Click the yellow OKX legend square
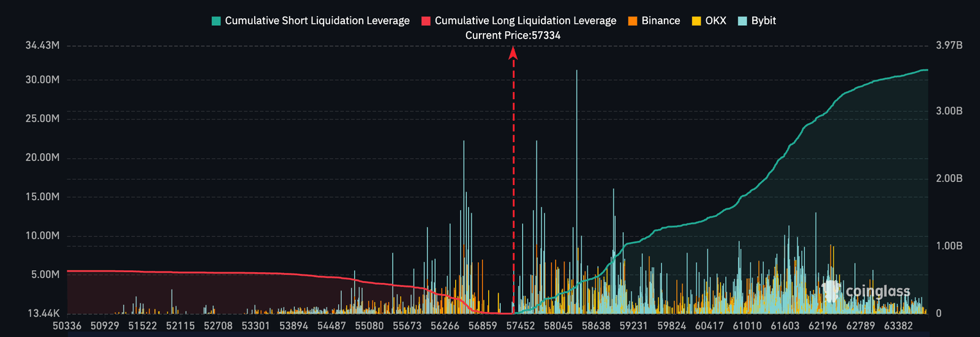 (696, 21)
